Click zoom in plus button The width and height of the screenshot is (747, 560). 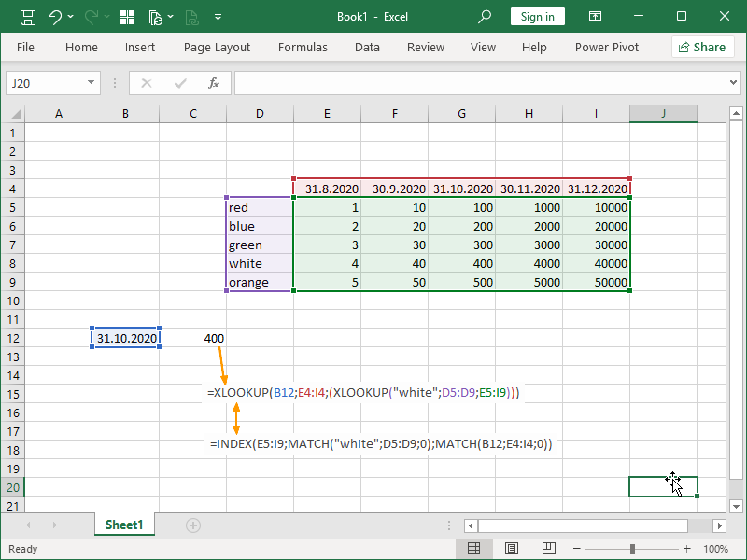click(x=687, y=549)
